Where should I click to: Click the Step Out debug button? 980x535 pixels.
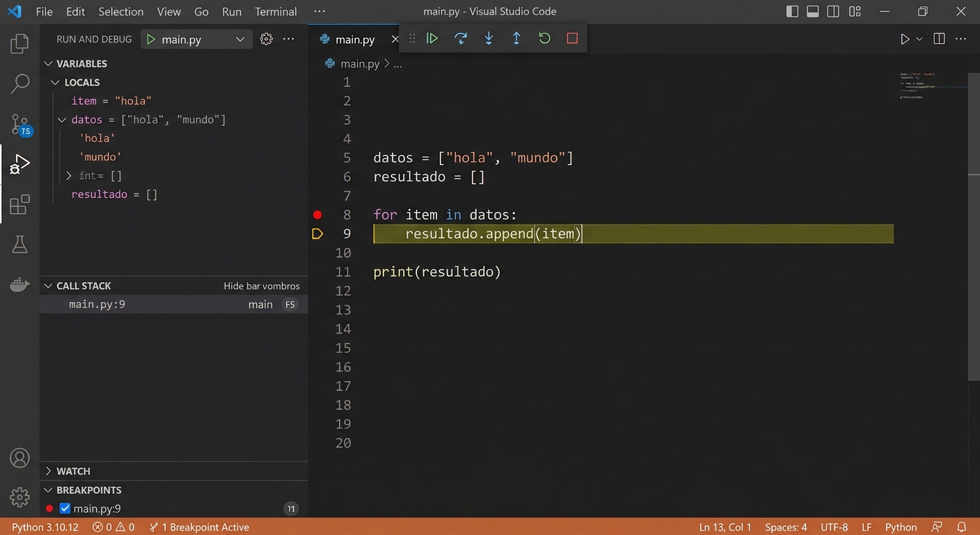point(516,38)
